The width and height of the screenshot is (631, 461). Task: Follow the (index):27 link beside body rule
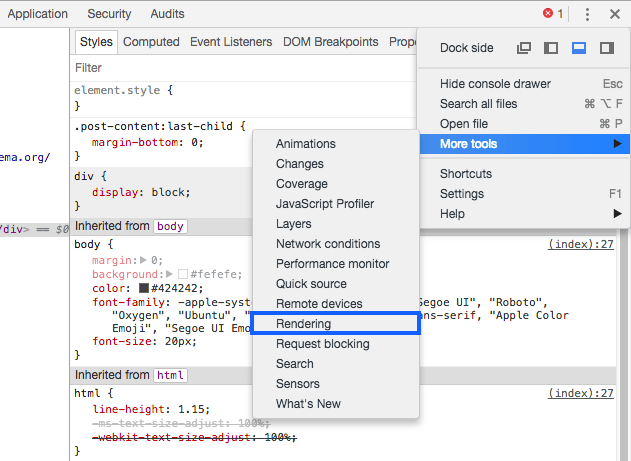coord(580,244)
